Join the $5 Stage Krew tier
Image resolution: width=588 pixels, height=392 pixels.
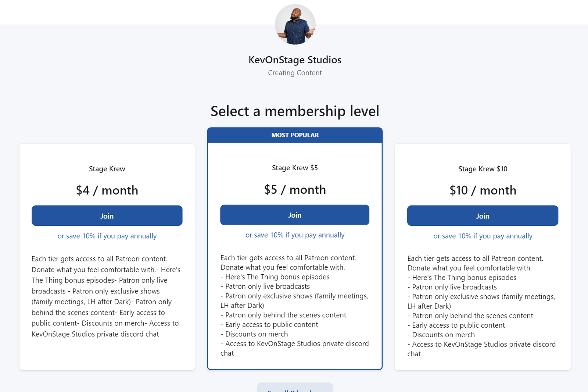[x=295, y=215]
